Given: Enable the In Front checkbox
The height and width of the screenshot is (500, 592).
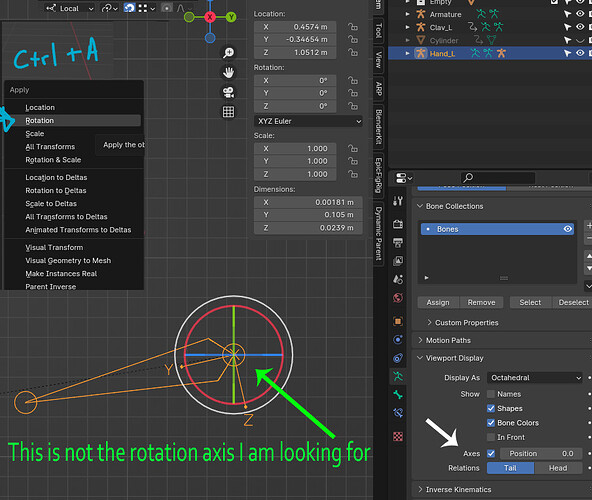Looking at the screenshot, I should (491, 437).
